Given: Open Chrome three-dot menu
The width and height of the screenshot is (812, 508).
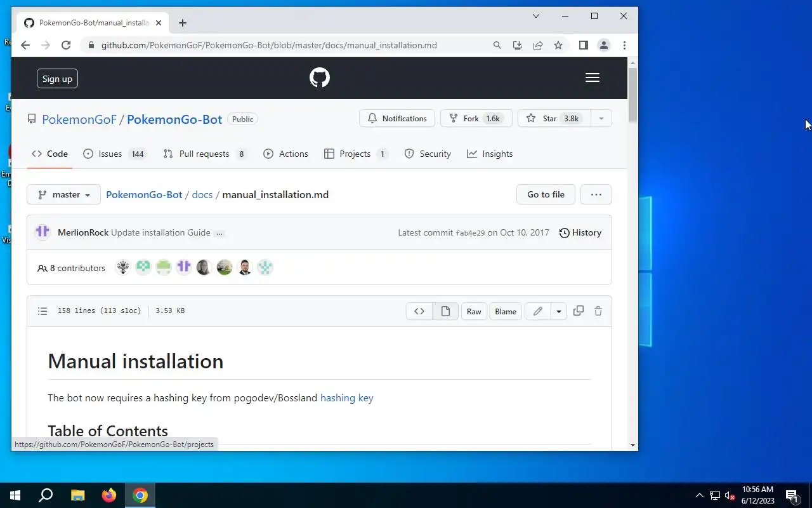Looking at the screenshot, I should 624,45.
